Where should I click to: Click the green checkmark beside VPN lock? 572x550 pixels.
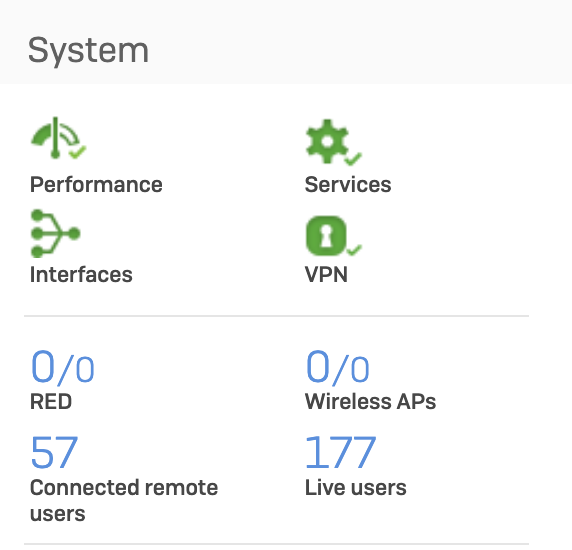[x=353, y=250]
